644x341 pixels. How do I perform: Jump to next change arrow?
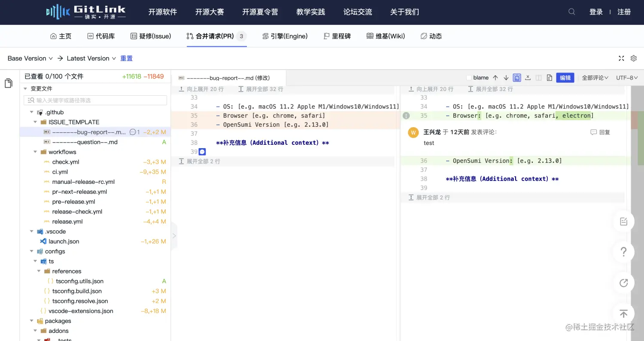tap(506, 78)
